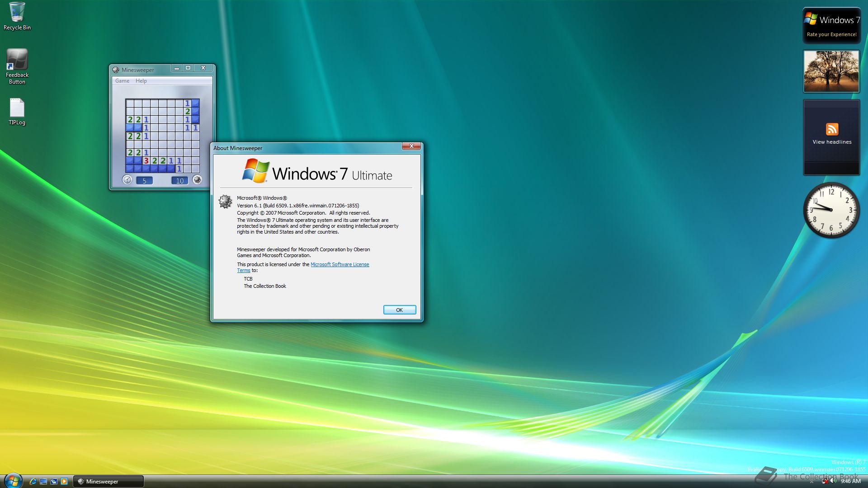Click the mines remaining value 10
This screenshot has height=488, width=868.
click(179, 180)
